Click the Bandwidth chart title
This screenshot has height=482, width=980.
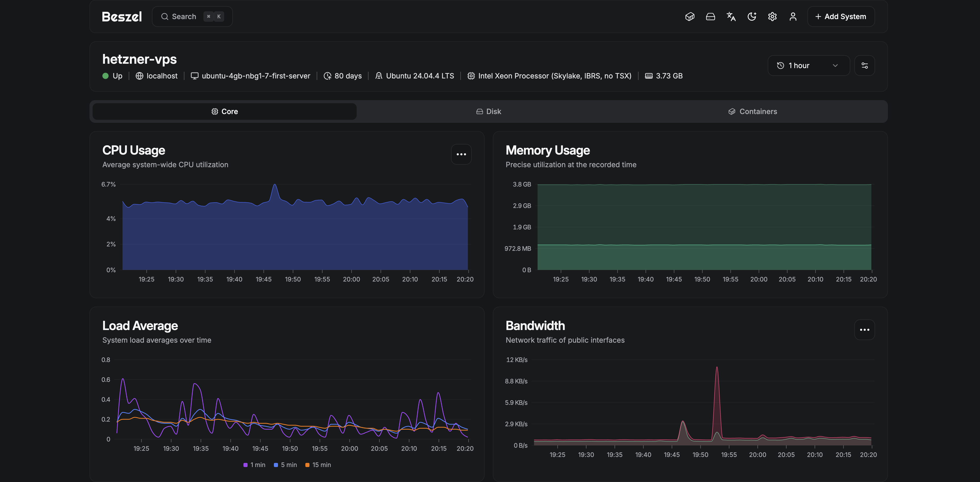click(x=535, y=326)
